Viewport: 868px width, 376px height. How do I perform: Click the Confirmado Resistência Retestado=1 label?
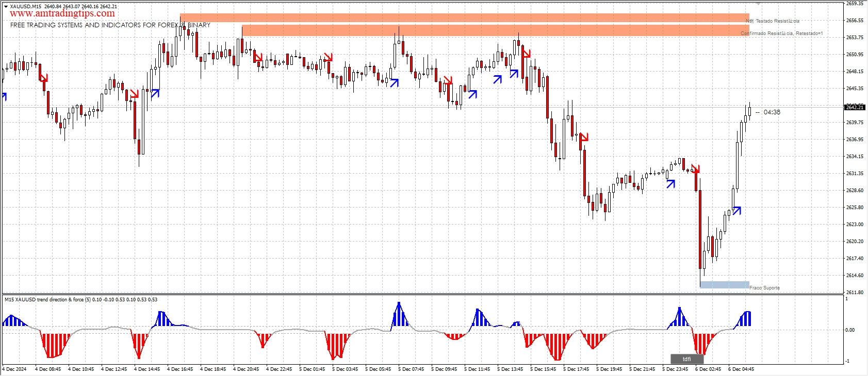point(781,33)
